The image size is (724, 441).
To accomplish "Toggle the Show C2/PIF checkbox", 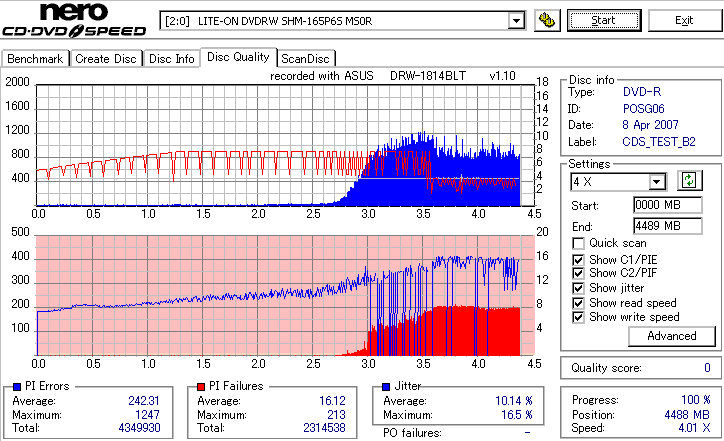I will click(578, 273).
